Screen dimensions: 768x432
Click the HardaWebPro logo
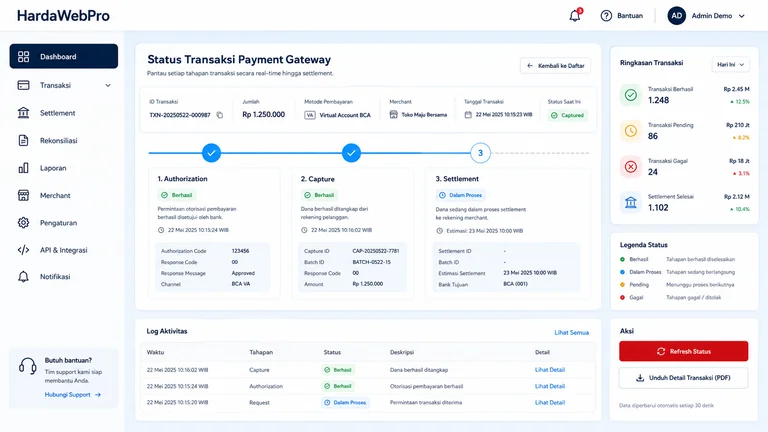[x=63, y=16]
